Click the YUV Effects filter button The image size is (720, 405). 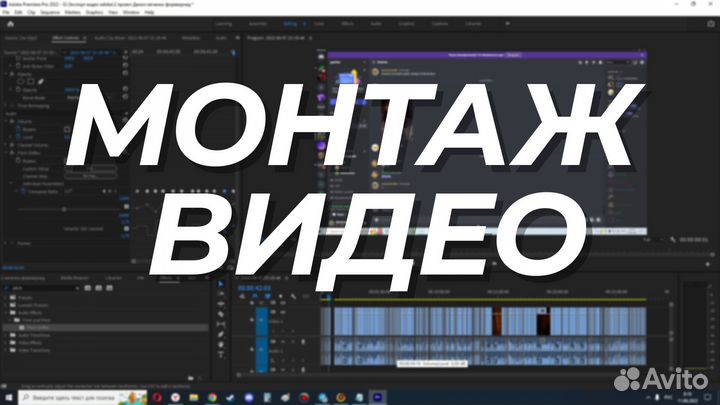coord(109,288)
